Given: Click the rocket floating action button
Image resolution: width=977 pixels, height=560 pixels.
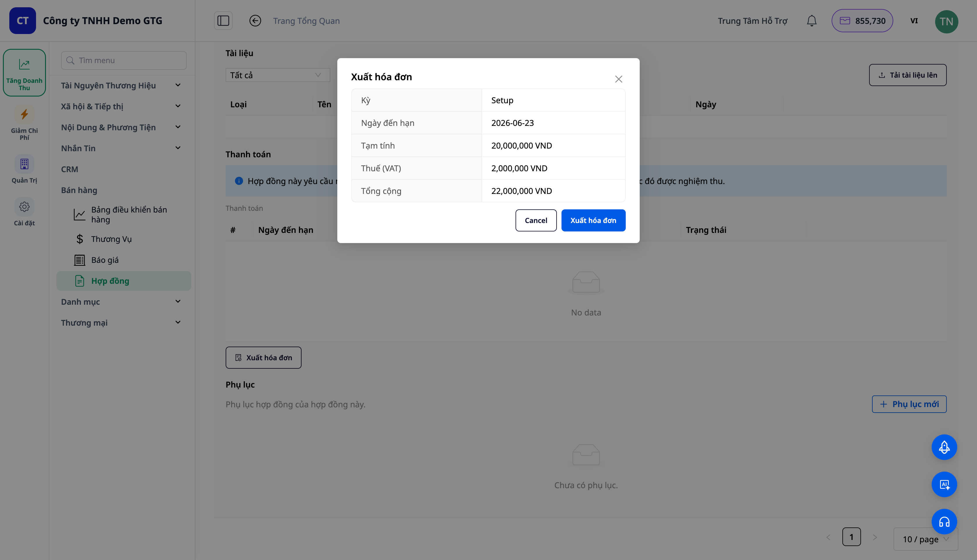Looking at the screenshot, I should pos(944,447).
